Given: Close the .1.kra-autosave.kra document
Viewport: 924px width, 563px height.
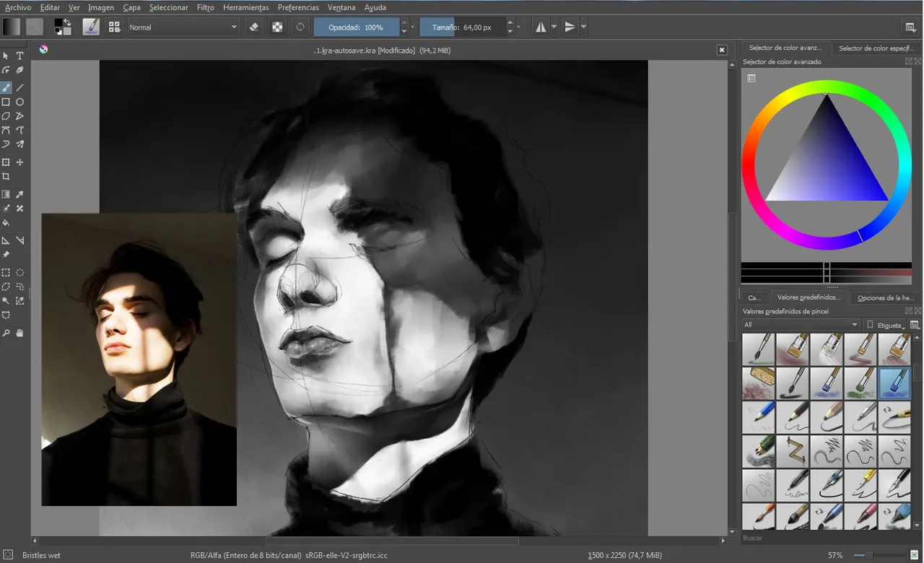Looking at the screenshot, I should pos(721,50).
